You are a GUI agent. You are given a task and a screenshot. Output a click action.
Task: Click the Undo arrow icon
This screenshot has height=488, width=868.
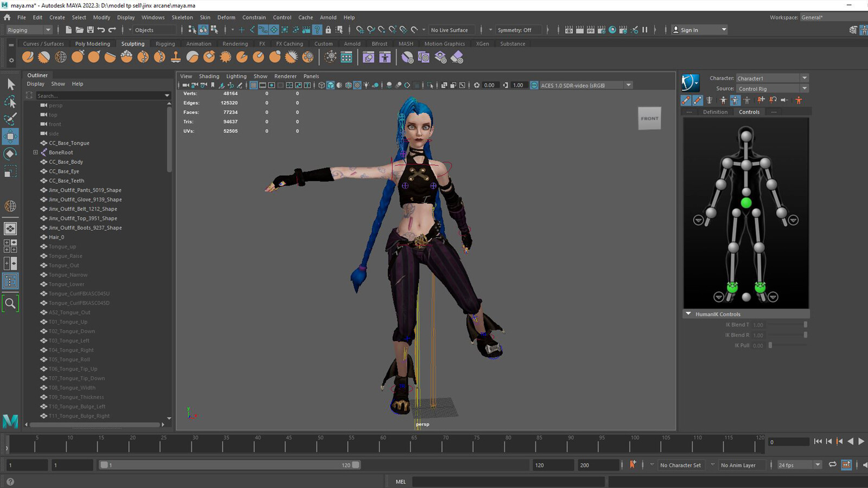pos(101,30)
